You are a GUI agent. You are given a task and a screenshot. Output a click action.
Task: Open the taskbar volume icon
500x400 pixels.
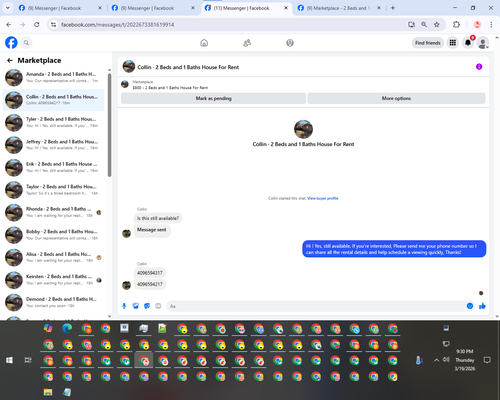(x=446, y=360)
